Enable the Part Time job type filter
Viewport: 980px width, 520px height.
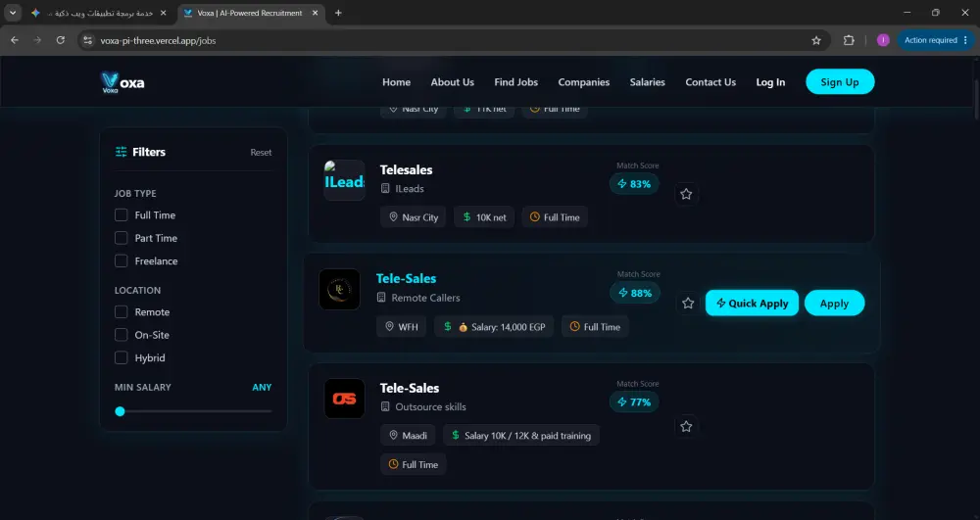click(x=122, y=239)
